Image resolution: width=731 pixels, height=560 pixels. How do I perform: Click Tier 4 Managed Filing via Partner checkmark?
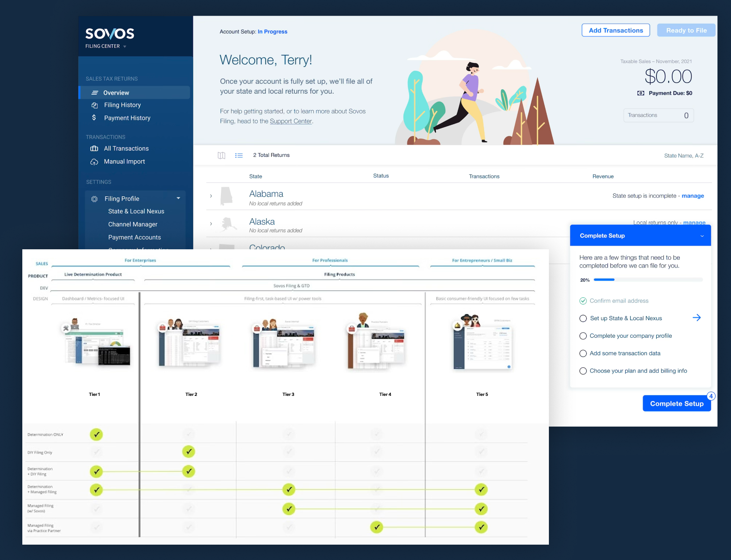[377, 527]
